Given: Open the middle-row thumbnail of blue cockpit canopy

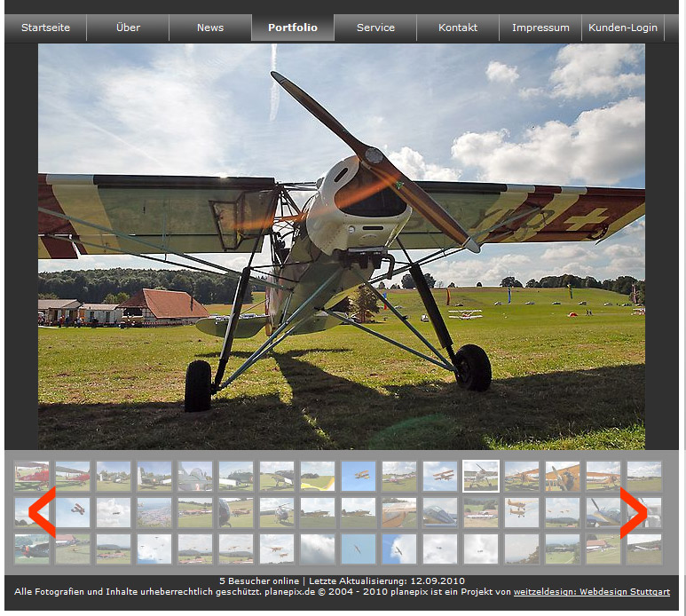Looking at the screenshot, I should (440, 512).
